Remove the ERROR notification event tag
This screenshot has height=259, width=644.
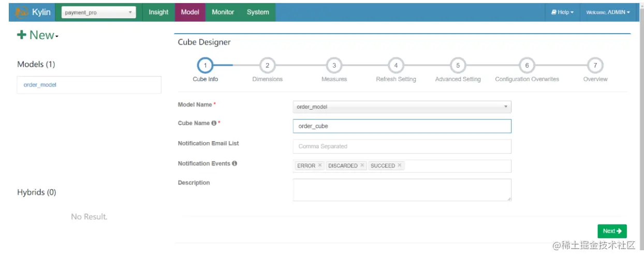320,165
